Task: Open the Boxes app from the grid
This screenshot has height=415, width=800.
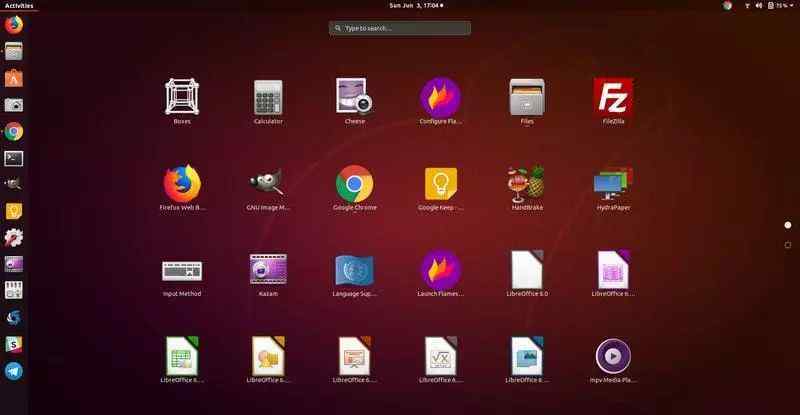Action: coord(182,101)
